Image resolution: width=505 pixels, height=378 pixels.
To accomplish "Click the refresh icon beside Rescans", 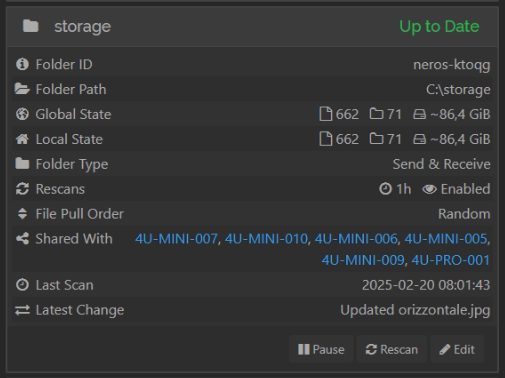I will coord(22,189).
